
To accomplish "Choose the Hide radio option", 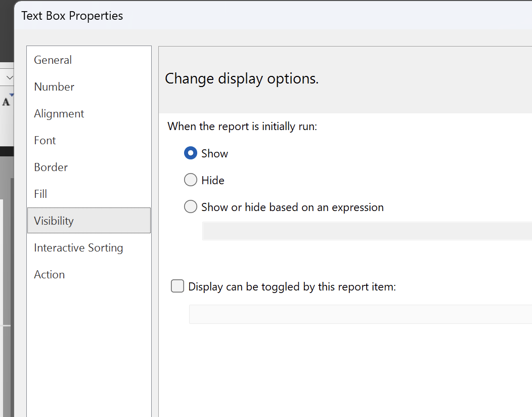I will pyautogui.click(x=191, y=180).
